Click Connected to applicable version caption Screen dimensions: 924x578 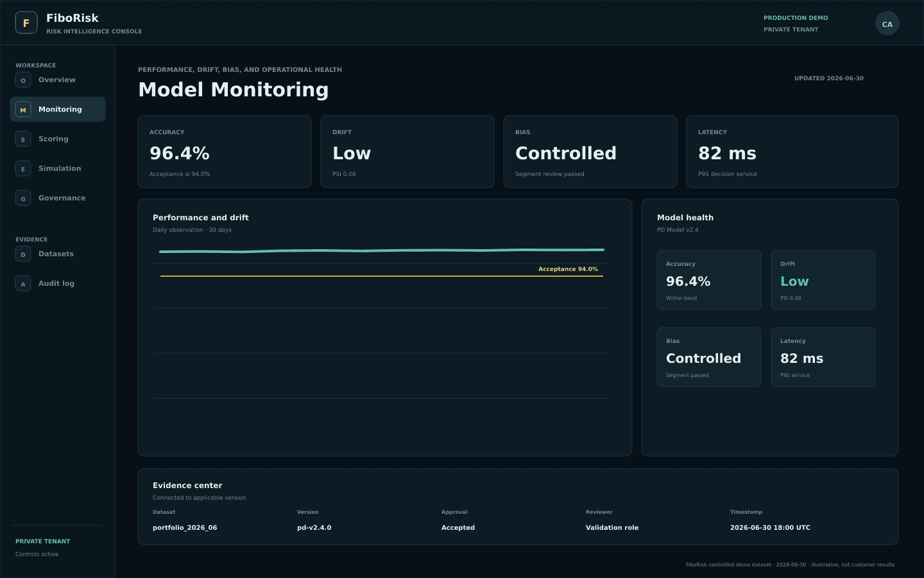[x=199, y=498]
